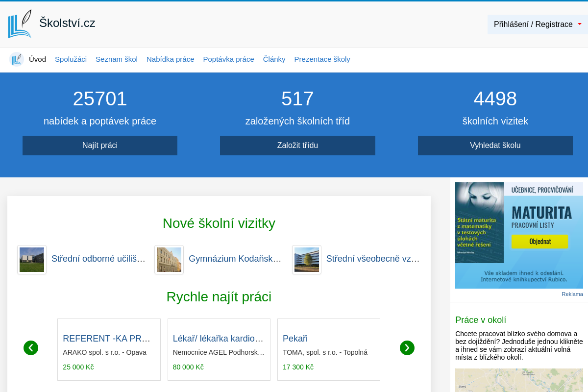Show next job offers with right arrow
Viewport: 588px width, 392px height.
point(407,348)
